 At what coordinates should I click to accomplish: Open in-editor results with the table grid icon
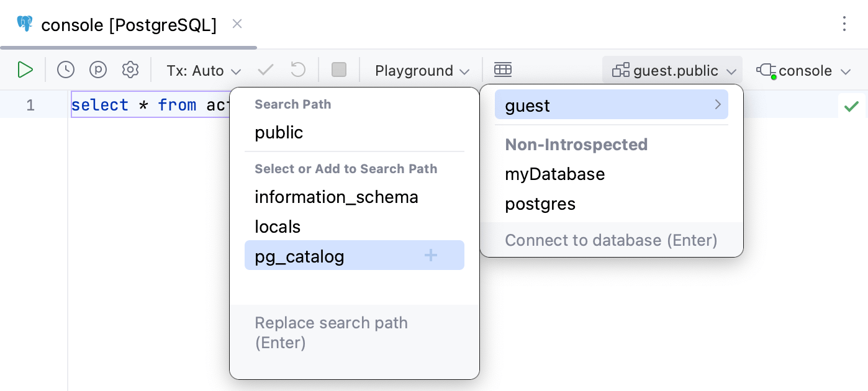503,70
